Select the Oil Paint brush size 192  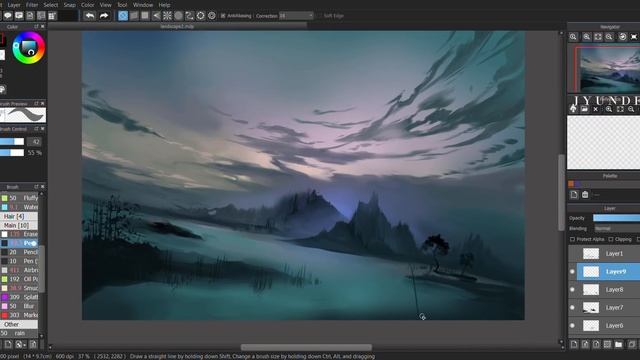pos(19,279)
